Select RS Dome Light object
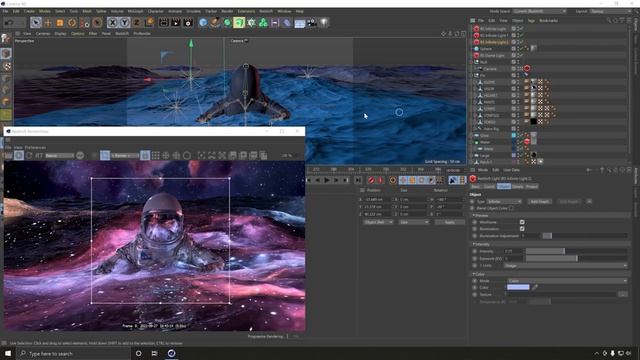The width and height of the screenshot is (640, 360). 492,56
